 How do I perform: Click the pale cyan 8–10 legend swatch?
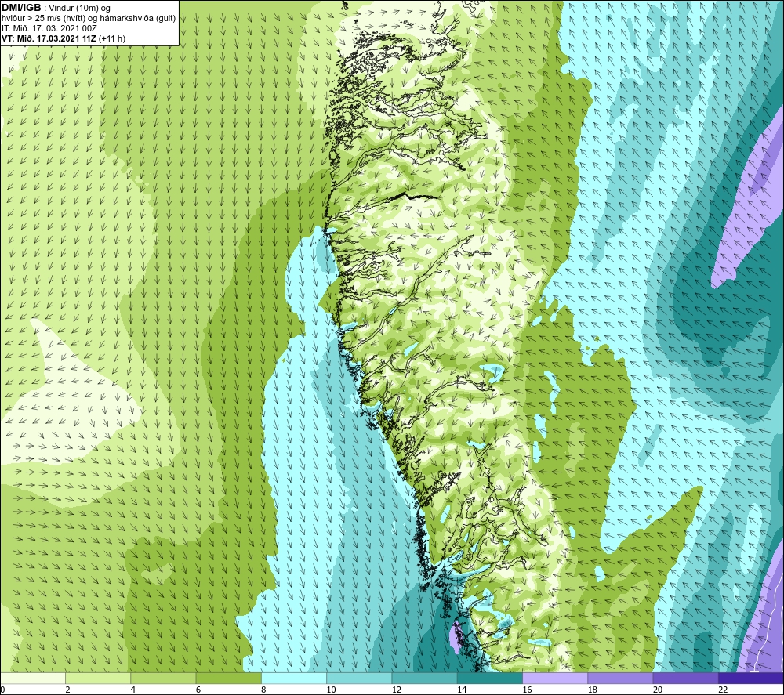tap(294, 679)
